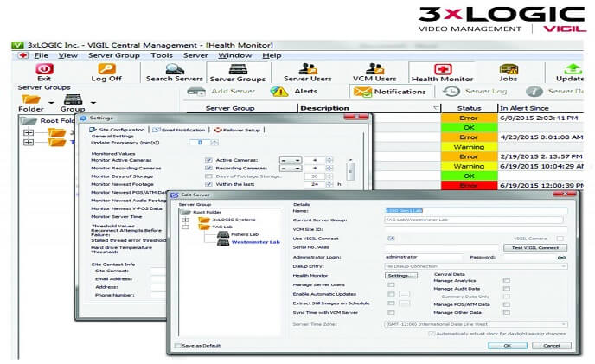Expand the 3xLOGIC Systems node in Edit Server
595x364 pixels.
point(185,220)
